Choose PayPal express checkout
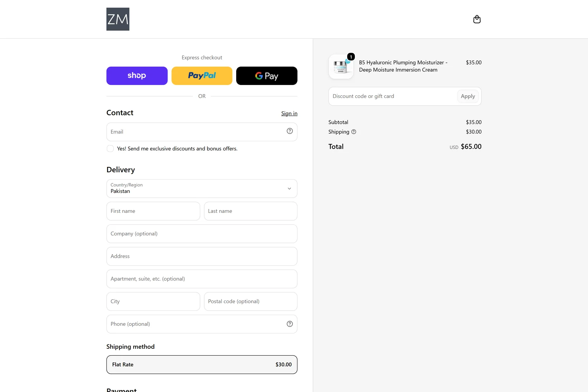 [202, 76]
